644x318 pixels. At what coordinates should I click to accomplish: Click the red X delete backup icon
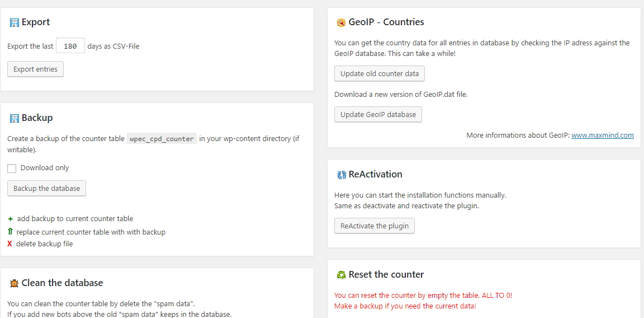pyautogui.click(x=10, y=244)
